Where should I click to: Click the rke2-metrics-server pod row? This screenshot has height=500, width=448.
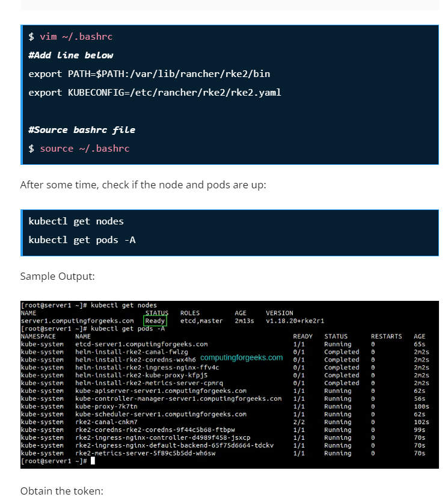pyautogui.click(x=145, y=453)
